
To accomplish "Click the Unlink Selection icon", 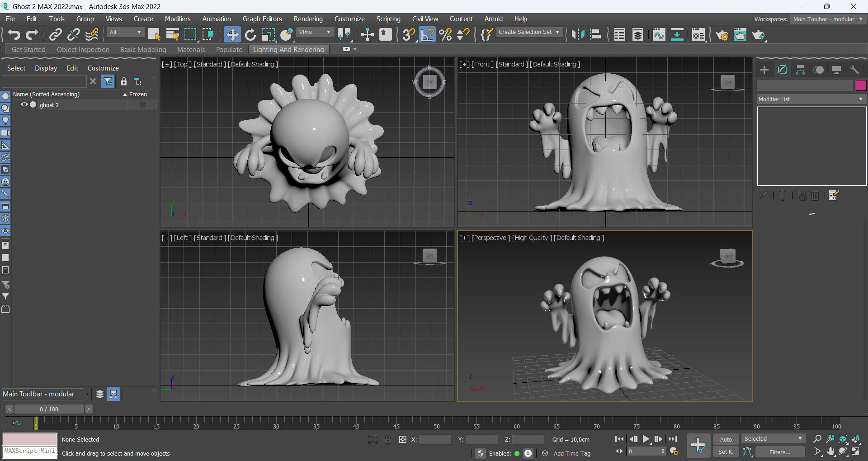I will 73,35.
